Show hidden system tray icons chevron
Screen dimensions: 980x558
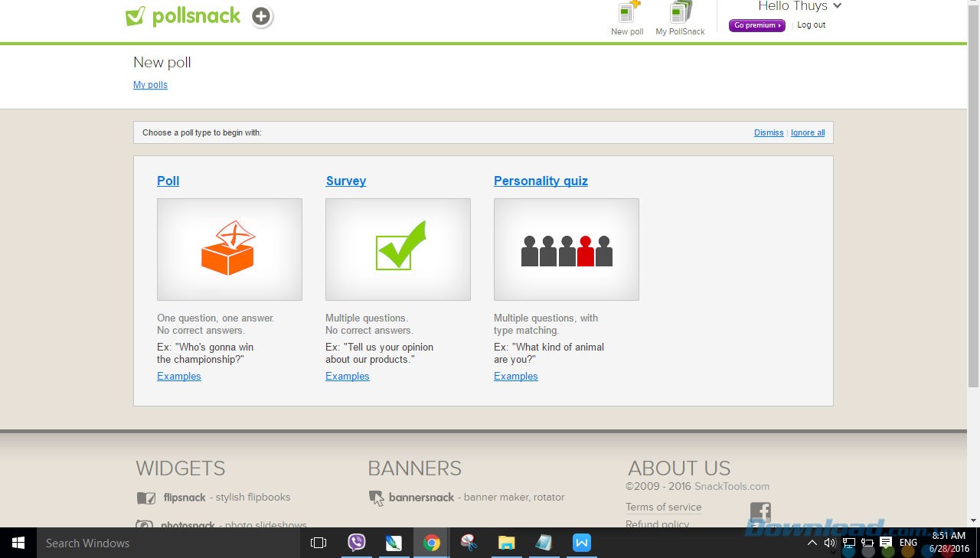(812, 543)
